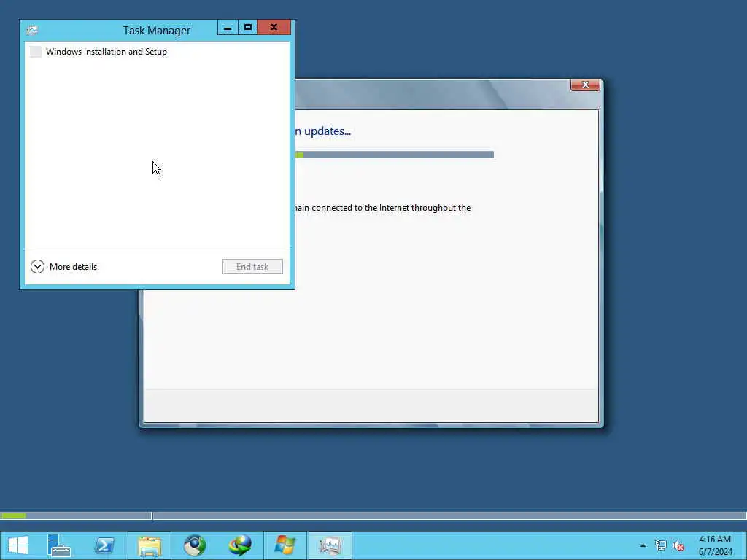Select Windows Installation and Setup task
The width and height of the screenshot is (747, 560).
157,52
